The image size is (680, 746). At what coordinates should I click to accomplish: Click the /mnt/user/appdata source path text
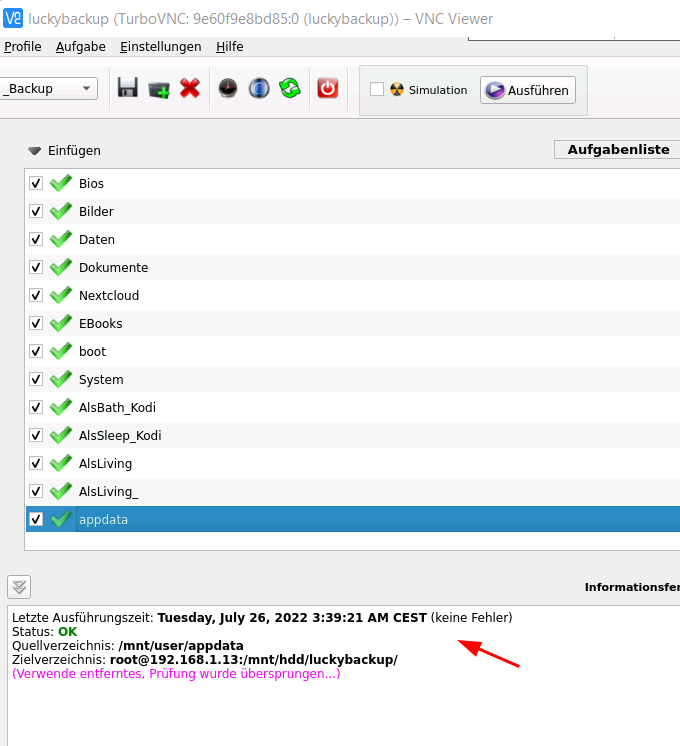pyautogui.click(x=181, y=646)
